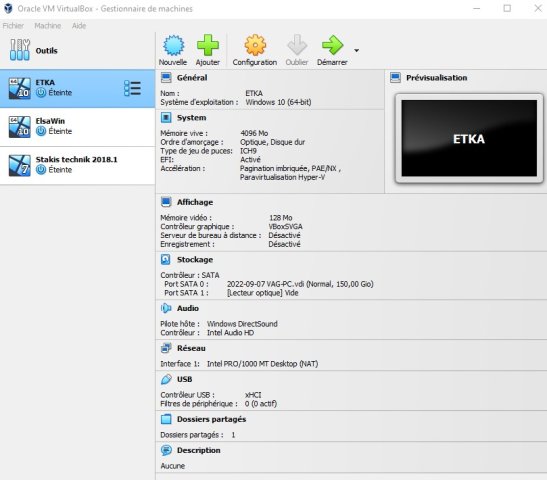Open the Aide menu
547x480 pixels.
point(79,25)
